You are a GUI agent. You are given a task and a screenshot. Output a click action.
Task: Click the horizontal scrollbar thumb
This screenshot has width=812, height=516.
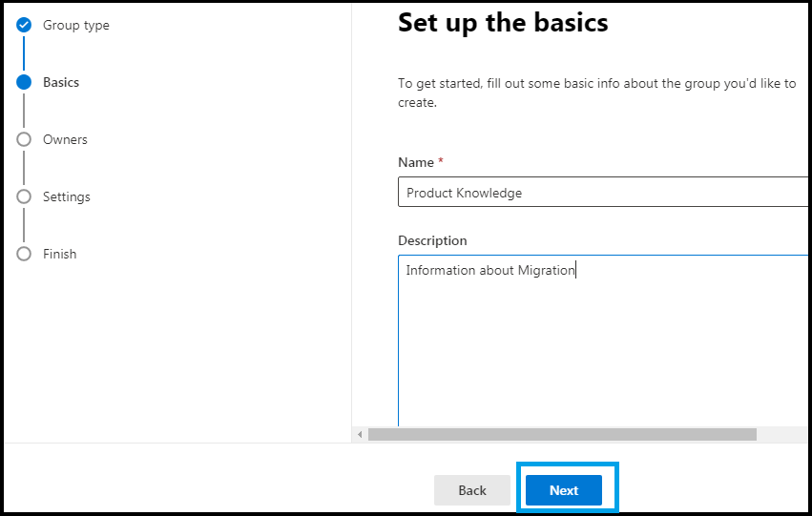tap(562, 434)
